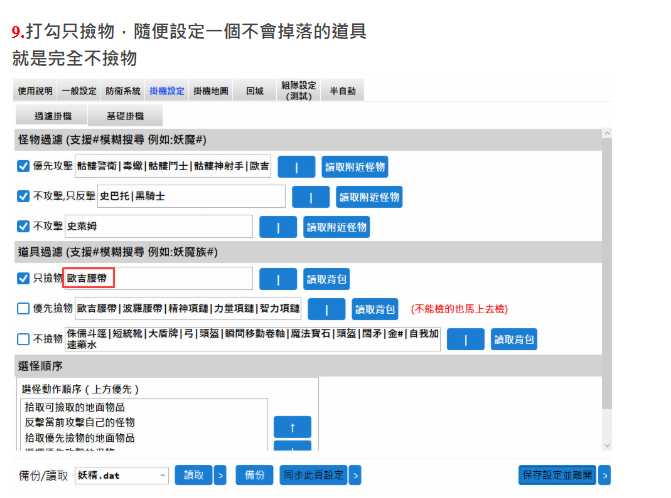The width and height of the screenshot is (671, 498).
Task: Click the 優先攻擊 monster list field
Action: [x=173, y=166]
